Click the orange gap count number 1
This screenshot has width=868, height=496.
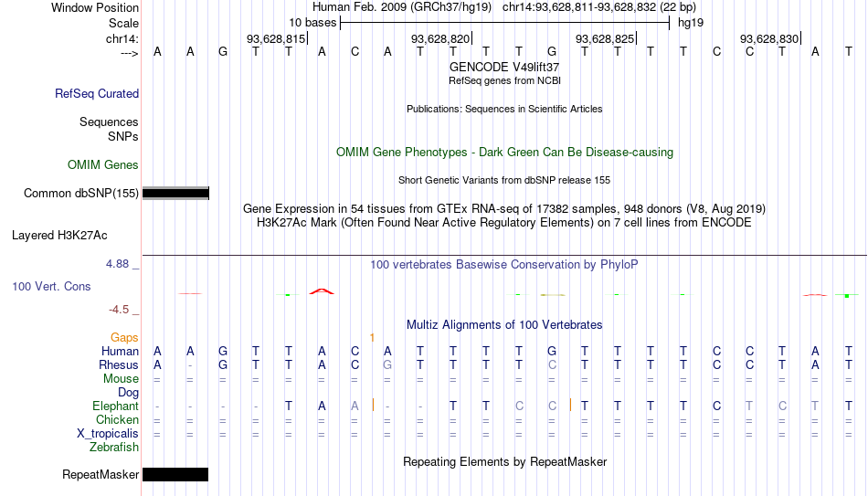click(372, 338)
